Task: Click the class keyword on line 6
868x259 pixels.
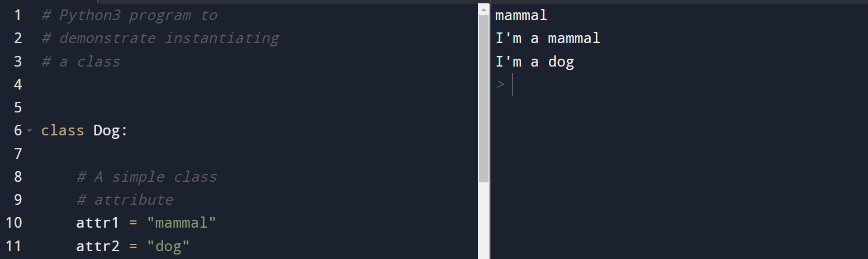Action: pyautogui.click(x=63, y=131)
